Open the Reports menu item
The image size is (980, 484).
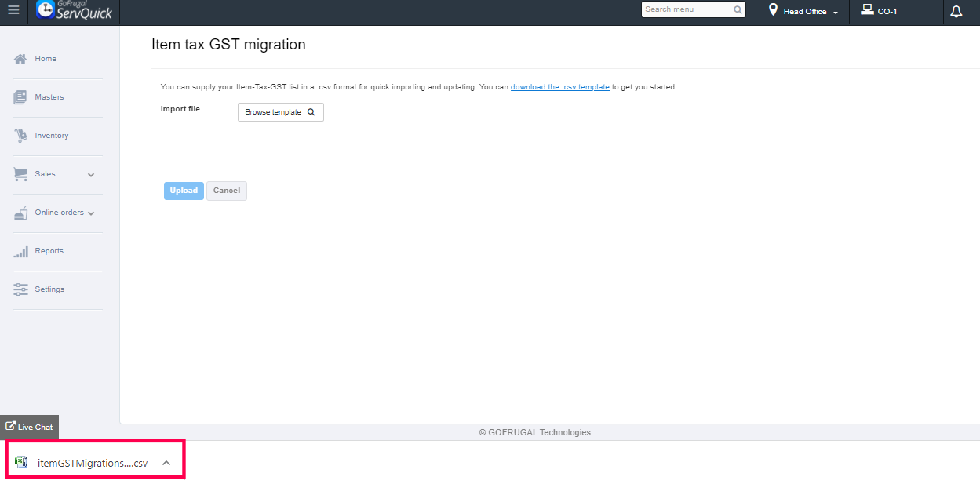click(x=49, y=251)
